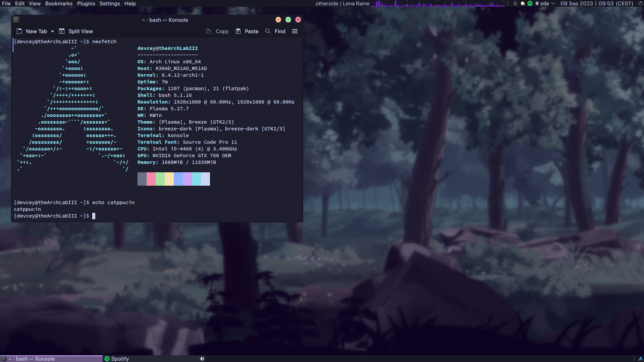Screen dimensions: 644x362
Task: Click the gray color block in neofetch palette
Action: [142, 179]
